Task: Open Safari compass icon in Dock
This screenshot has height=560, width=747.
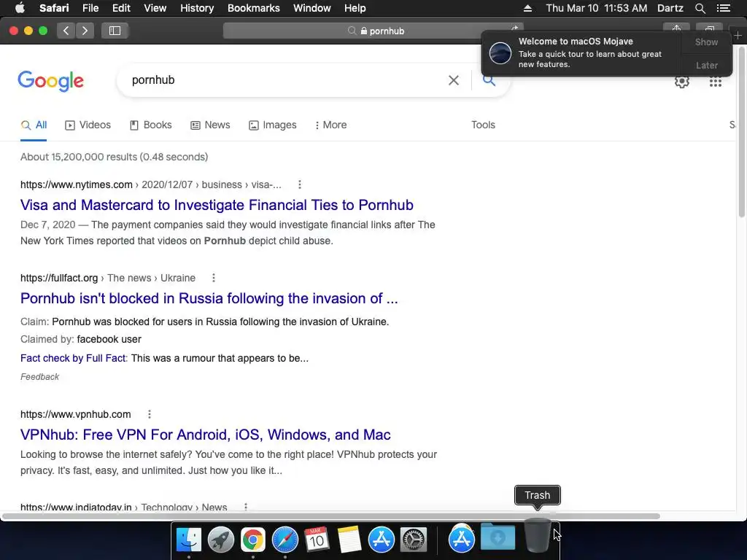Action: point(285,540)
